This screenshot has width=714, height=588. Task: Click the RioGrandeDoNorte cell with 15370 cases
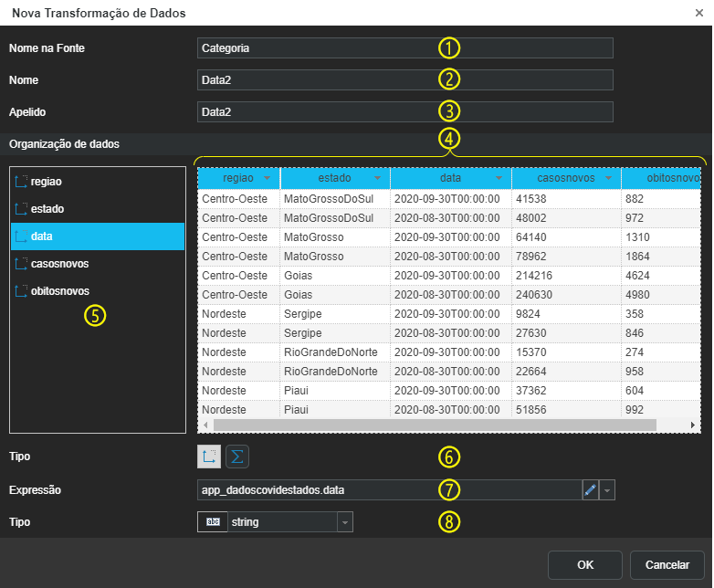[335, 352]
